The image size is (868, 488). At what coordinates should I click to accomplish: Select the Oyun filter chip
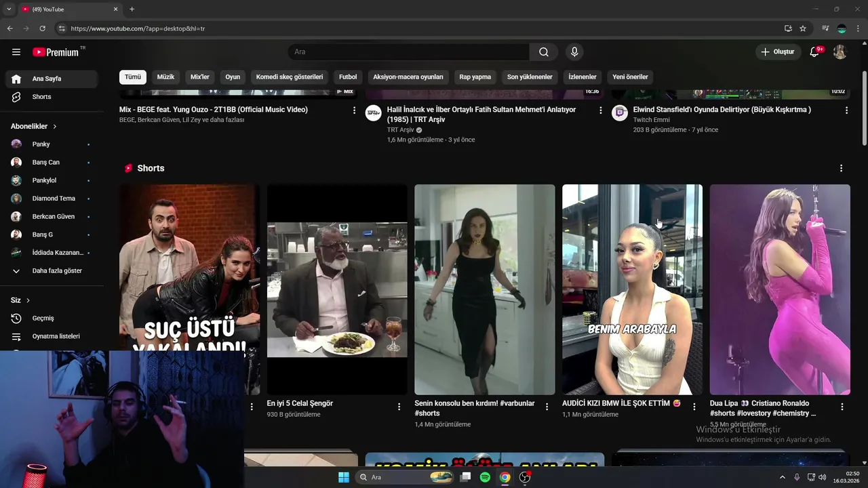point(233,77)
